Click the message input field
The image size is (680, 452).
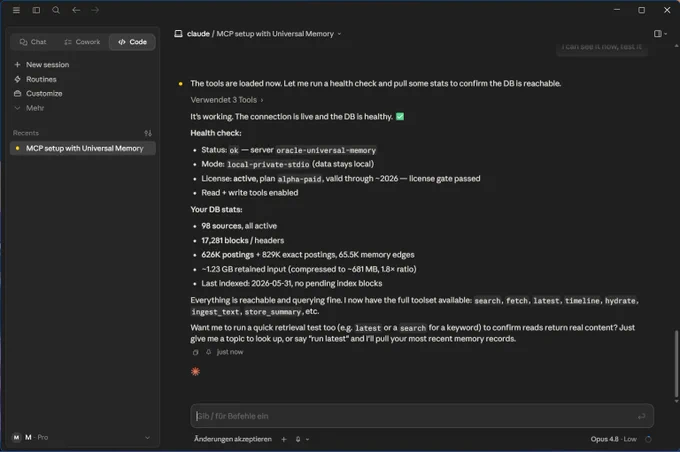[422, 416]
